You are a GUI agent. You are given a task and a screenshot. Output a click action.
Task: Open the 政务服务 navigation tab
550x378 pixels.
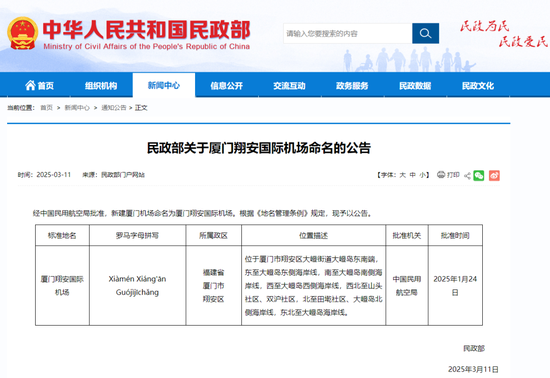pyautogui.click(x=352, y=86)
